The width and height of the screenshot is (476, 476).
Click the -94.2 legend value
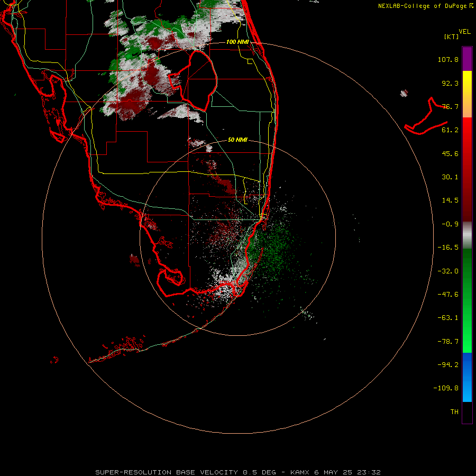pyautogui.click(x=448, y=365)
